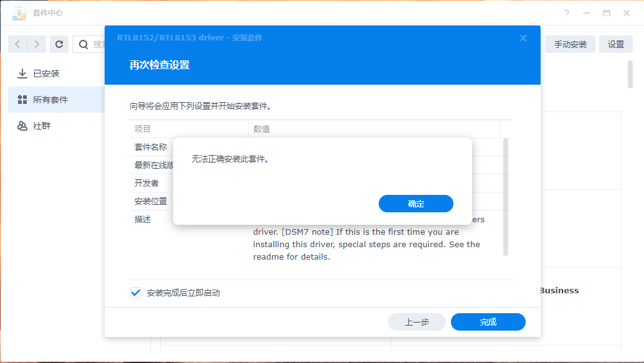Screen dimensions: 644x363
Task: Click the search magnifier icon
Action: pyautogui.click(x=83, y=44)
